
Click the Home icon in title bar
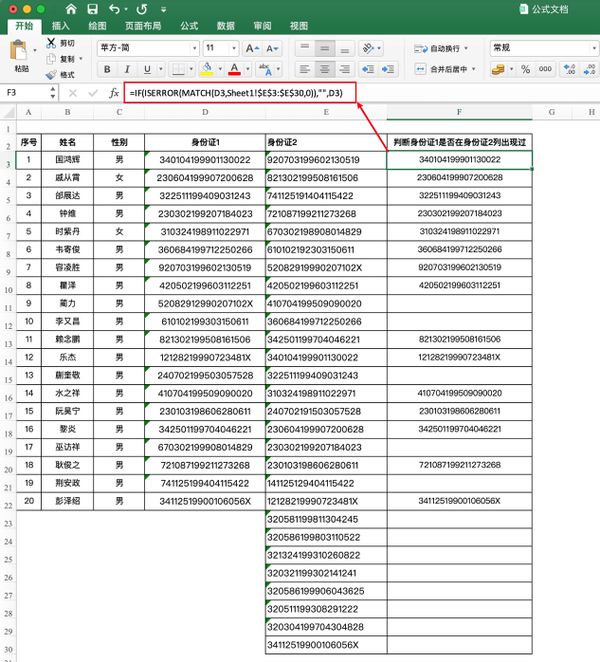pyautogui.click(x=70, y=8)
